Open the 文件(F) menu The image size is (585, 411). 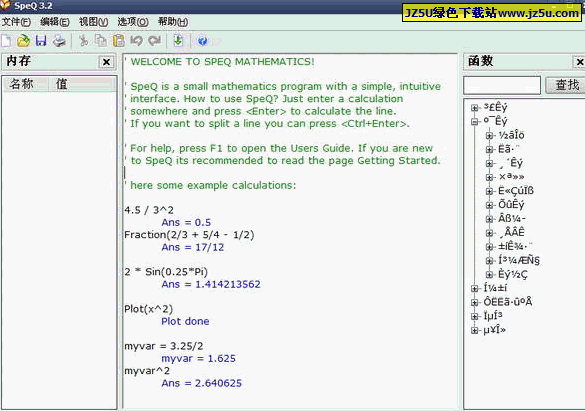pyautogui.click(x=16, y=22)
